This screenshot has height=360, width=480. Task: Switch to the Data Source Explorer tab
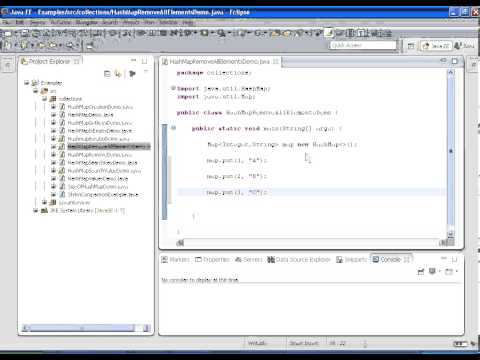299,259
